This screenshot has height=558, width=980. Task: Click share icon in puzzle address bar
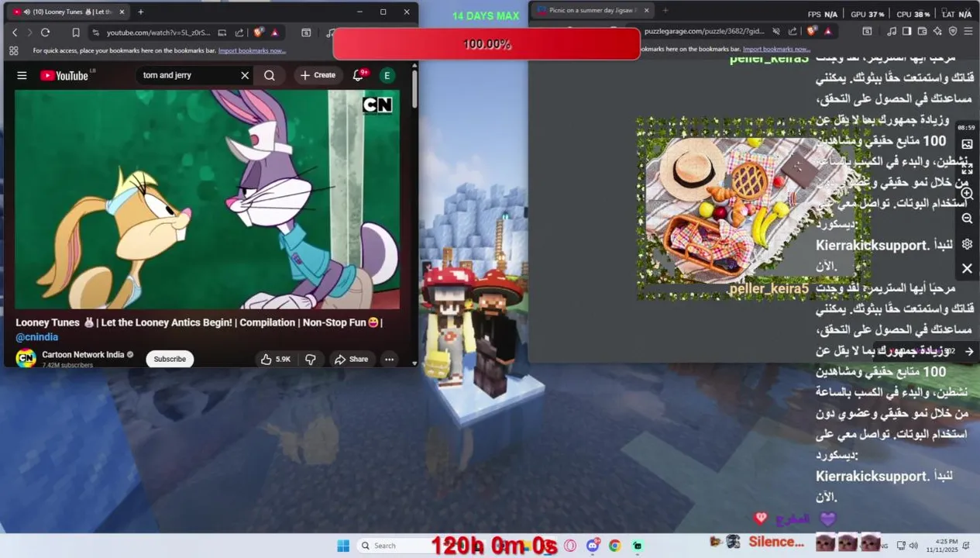[794, 31]
